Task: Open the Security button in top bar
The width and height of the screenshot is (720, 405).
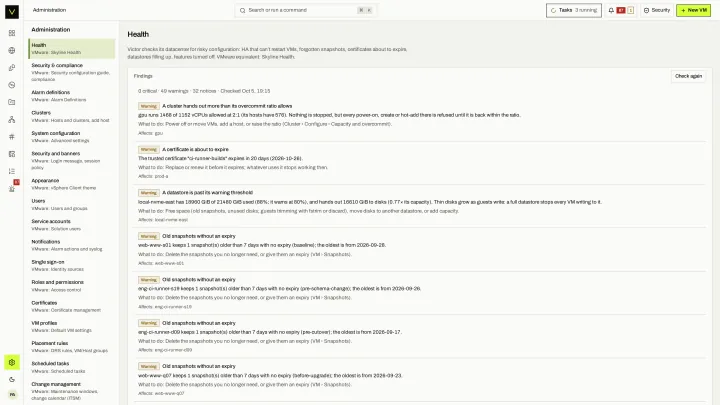Action: 657,10
